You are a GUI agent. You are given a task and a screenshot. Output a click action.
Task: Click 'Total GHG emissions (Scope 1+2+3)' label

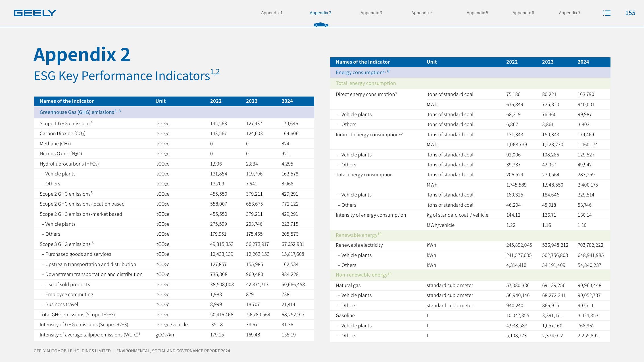77,315
